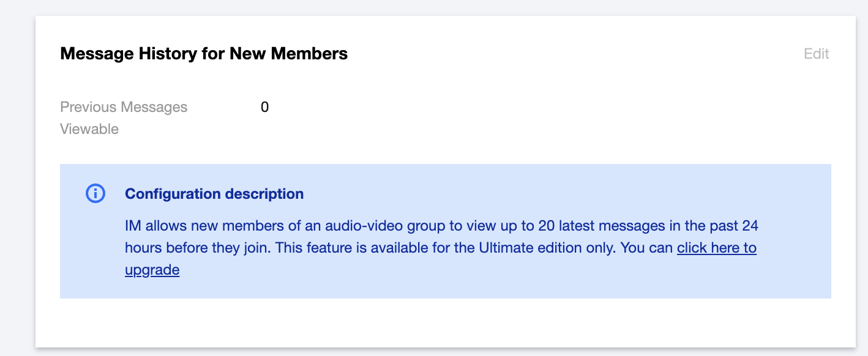Click the "Configuration description" title

tap(214, 194)
